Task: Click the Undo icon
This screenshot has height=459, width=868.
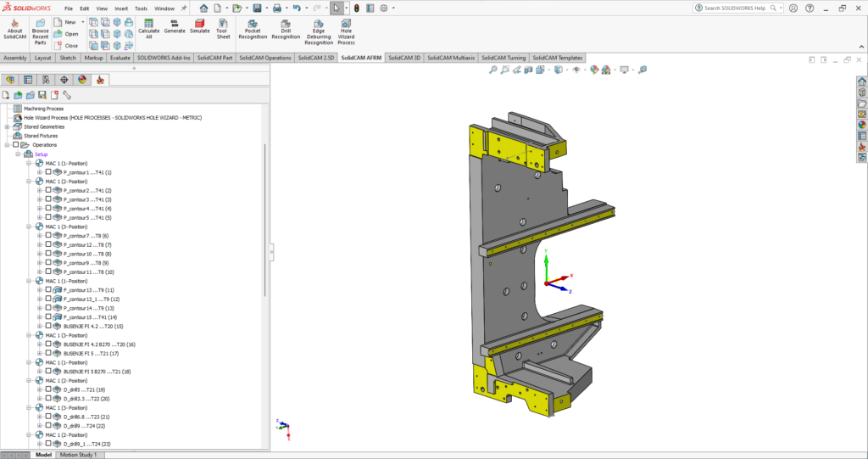Action: pos(298,8)
